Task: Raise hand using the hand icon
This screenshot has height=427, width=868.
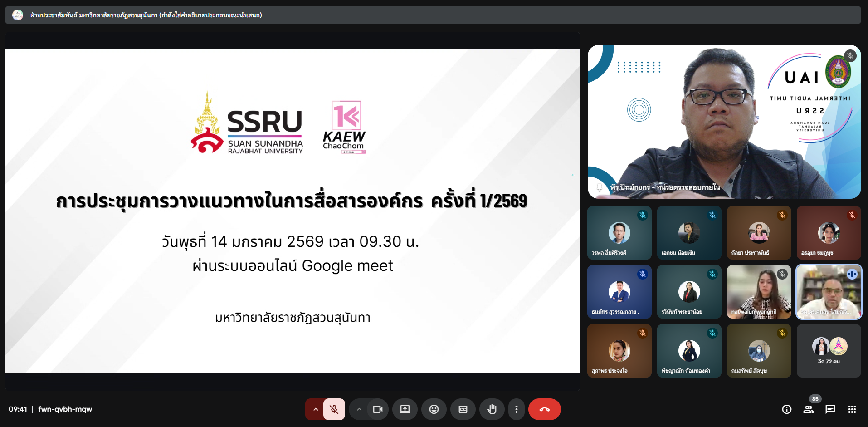Action: click(x=492, y=409)
